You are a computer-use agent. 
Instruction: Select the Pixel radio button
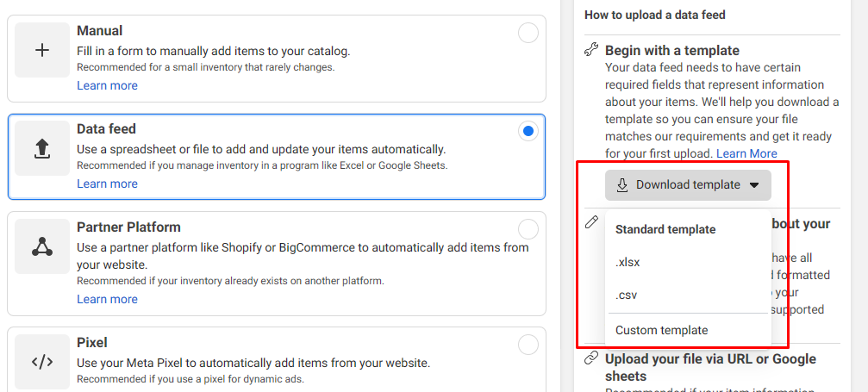coord(528,345)
